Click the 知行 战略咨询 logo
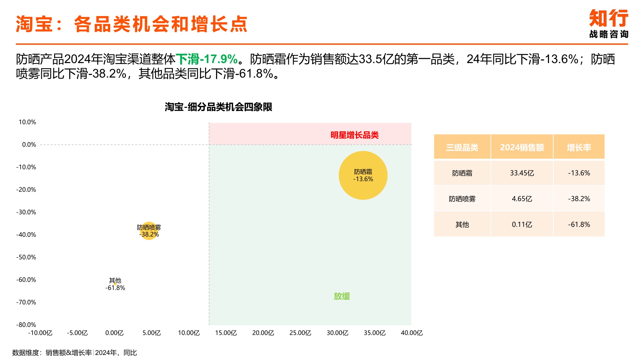Viewport: 644px width, 362px height. [609, 24]
